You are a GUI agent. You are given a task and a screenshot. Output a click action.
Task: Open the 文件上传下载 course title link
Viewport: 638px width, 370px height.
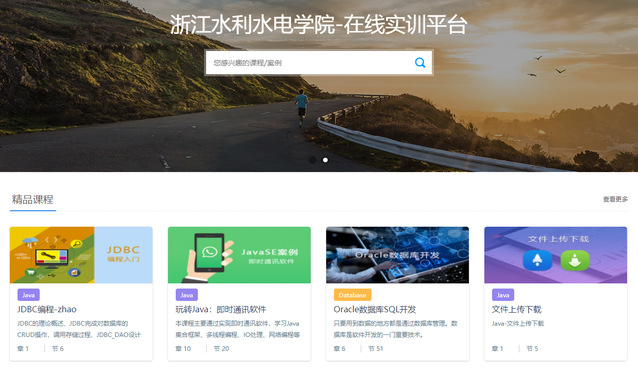(516, 309)
